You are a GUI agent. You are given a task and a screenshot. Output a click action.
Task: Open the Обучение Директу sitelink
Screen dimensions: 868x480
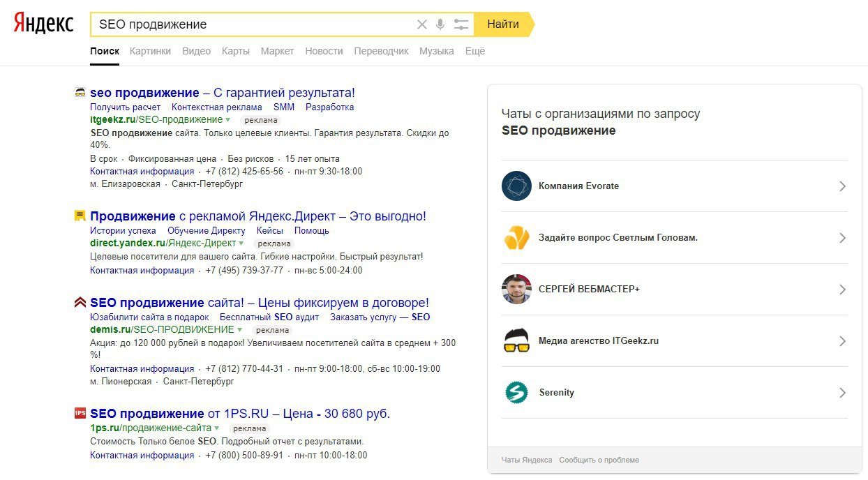pos(207,231)
